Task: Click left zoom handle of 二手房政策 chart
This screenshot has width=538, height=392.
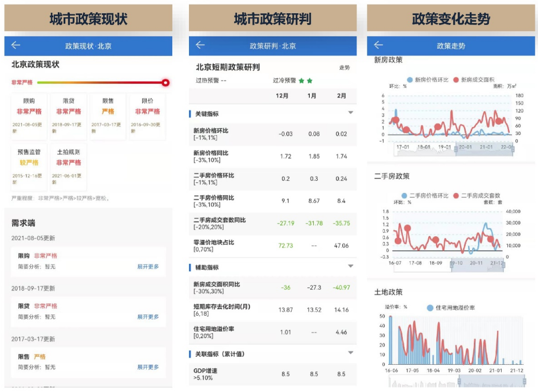Action: click(452, 265)
